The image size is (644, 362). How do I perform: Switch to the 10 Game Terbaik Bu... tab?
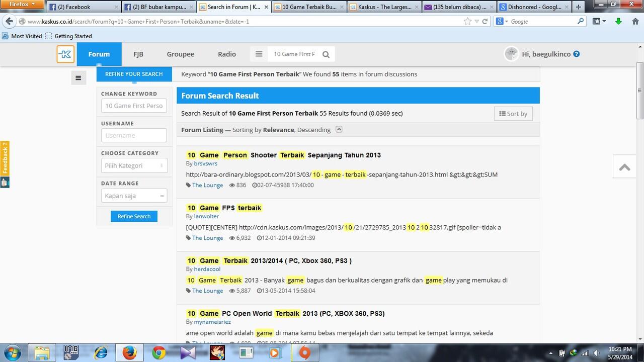click(x=309, y=7)
